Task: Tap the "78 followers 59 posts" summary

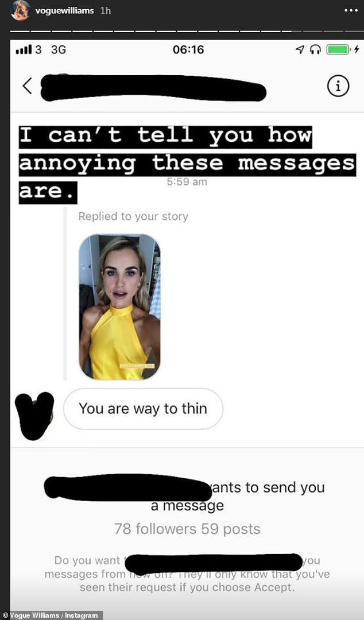Action: (187, 529)
